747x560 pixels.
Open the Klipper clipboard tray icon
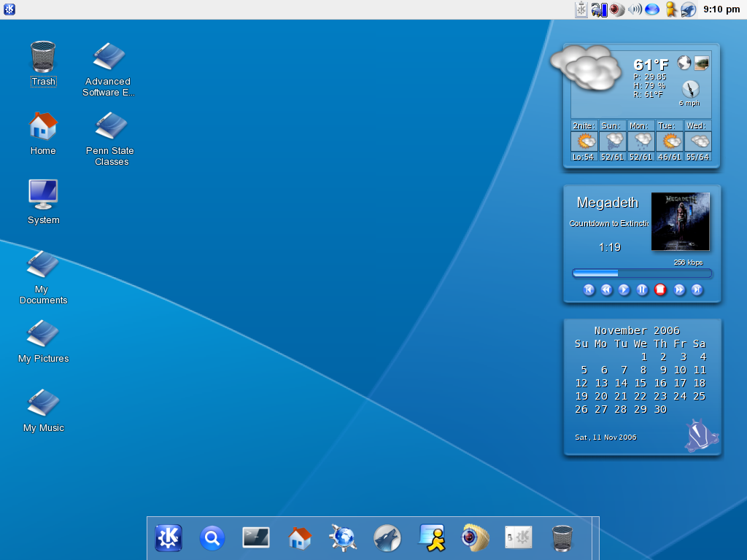581,9
